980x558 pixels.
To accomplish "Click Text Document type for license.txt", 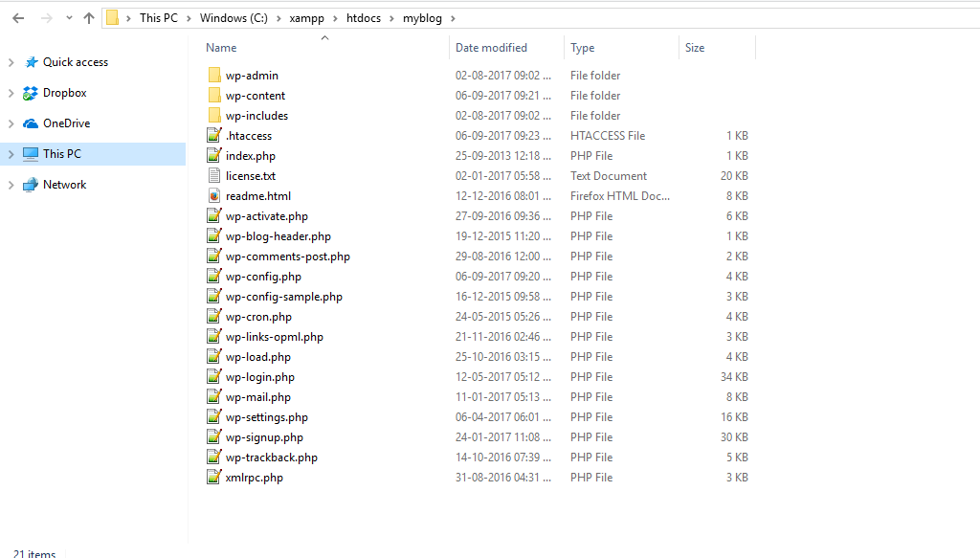I will point(609,175).
